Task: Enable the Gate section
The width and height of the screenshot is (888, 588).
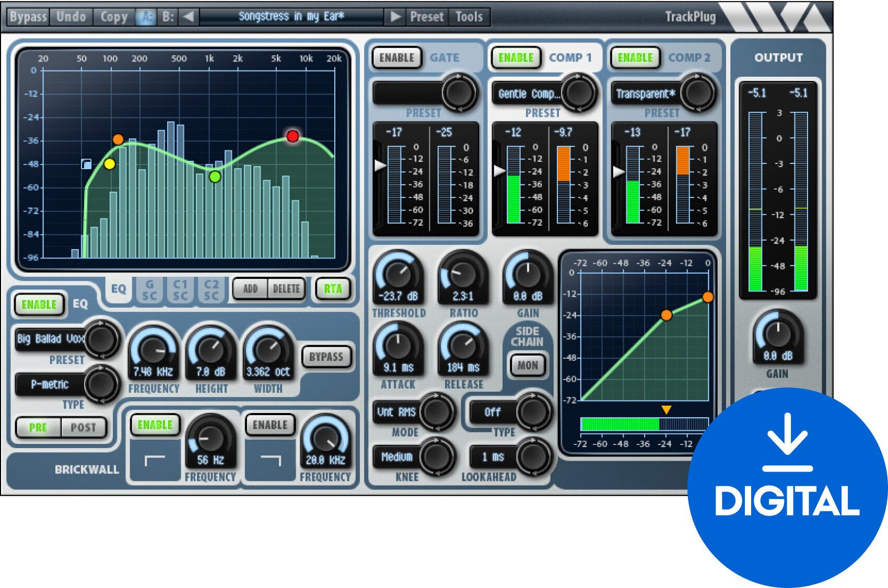Action: click(397, 57)
